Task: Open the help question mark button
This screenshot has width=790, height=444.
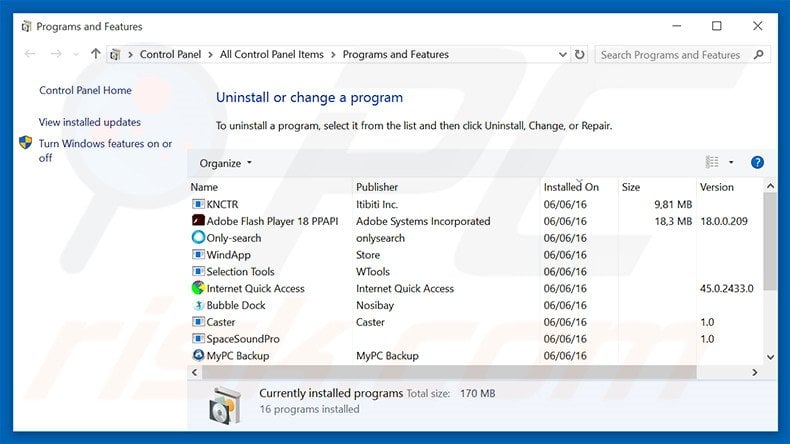Action: (x=757, y=162)
